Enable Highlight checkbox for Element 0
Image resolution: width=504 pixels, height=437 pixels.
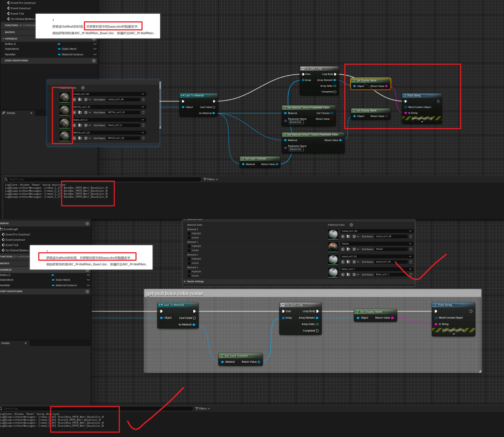tap(189, 233)
